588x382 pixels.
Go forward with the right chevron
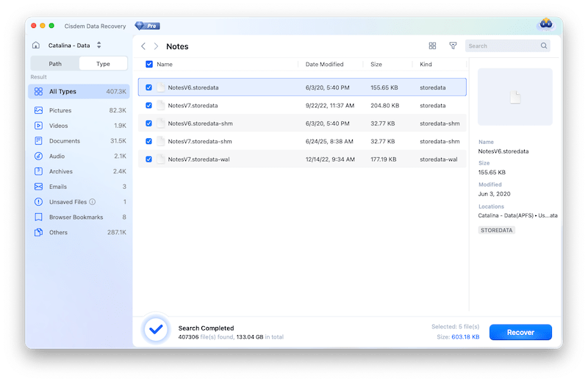click(x=156, y=46)
